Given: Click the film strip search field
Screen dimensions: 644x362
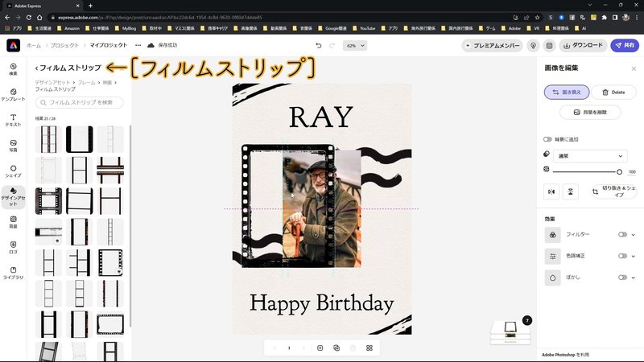Looking at the screenshot, I should click(x=79, y=102).
